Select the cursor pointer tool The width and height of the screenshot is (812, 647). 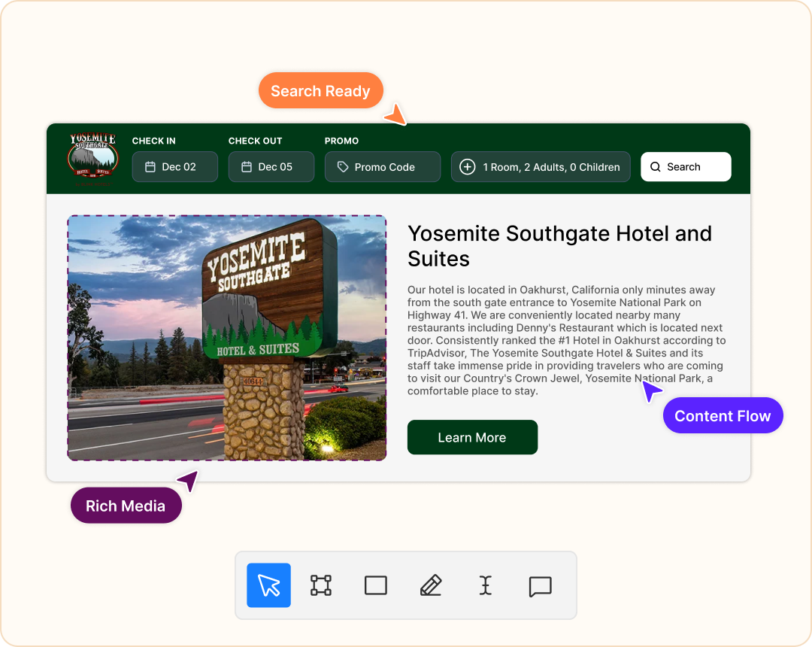click(x=268, y=585)
